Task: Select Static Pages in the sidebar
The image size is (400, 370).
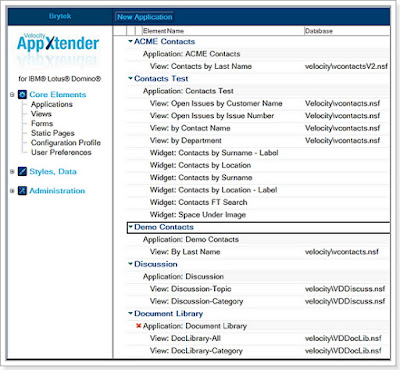Action: click(x=53, y=133)
